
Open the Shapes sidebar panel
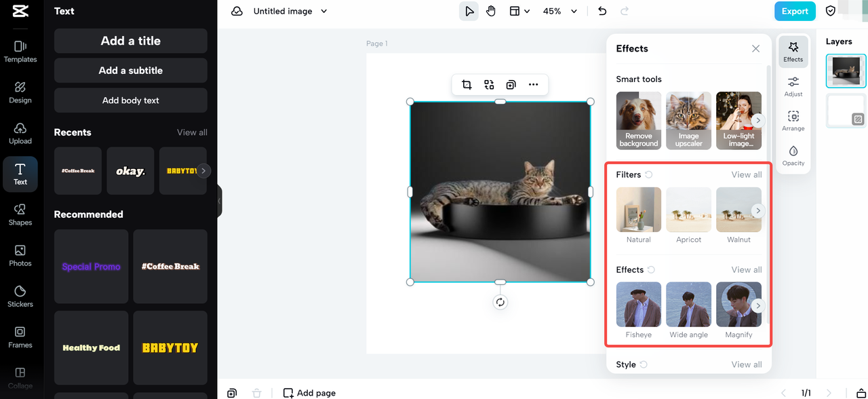(20, 214)
